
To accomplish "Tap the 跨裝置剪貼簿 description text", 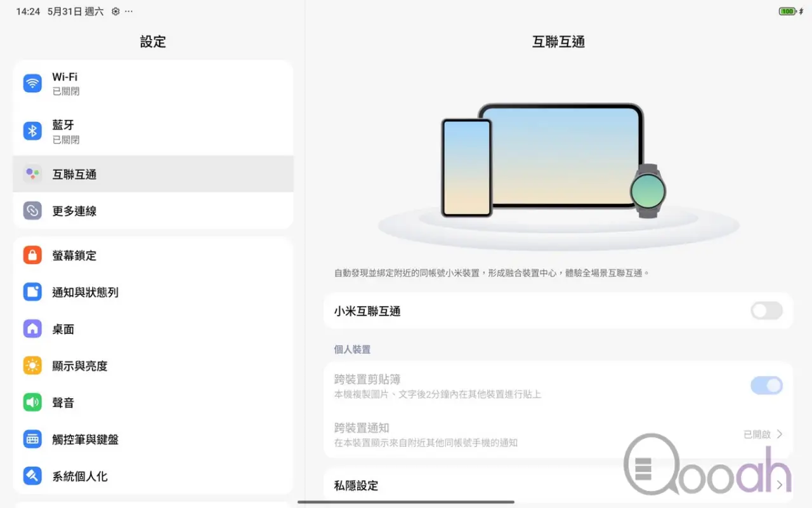I will (438, 394).
